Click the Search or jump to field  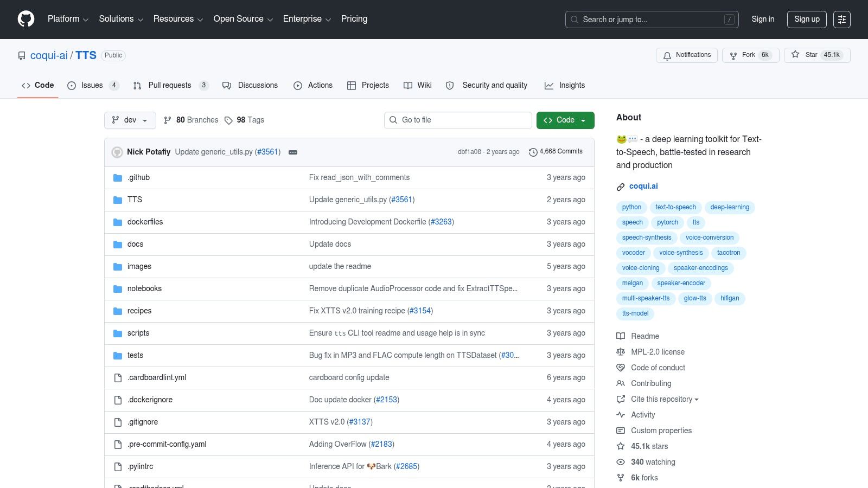click(652, 20)
